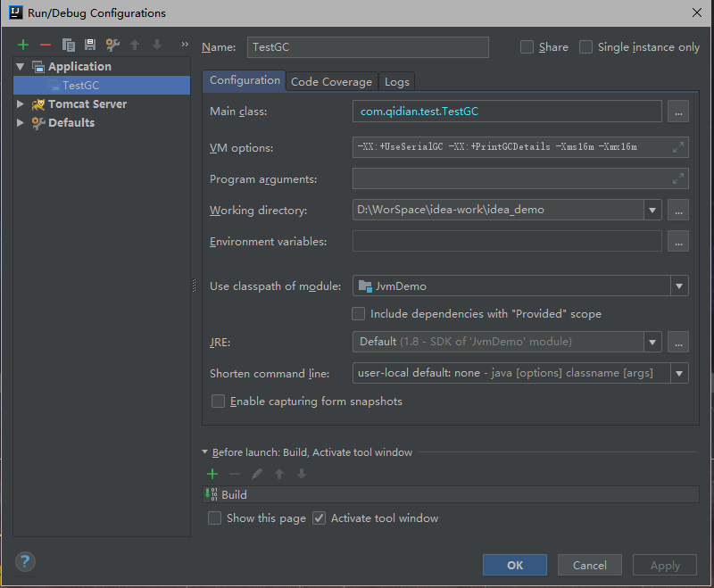Viewport: 714px width, 588px height.
Task: Expand the Tomcat Server tree node
Action: (x=20, y=104)
